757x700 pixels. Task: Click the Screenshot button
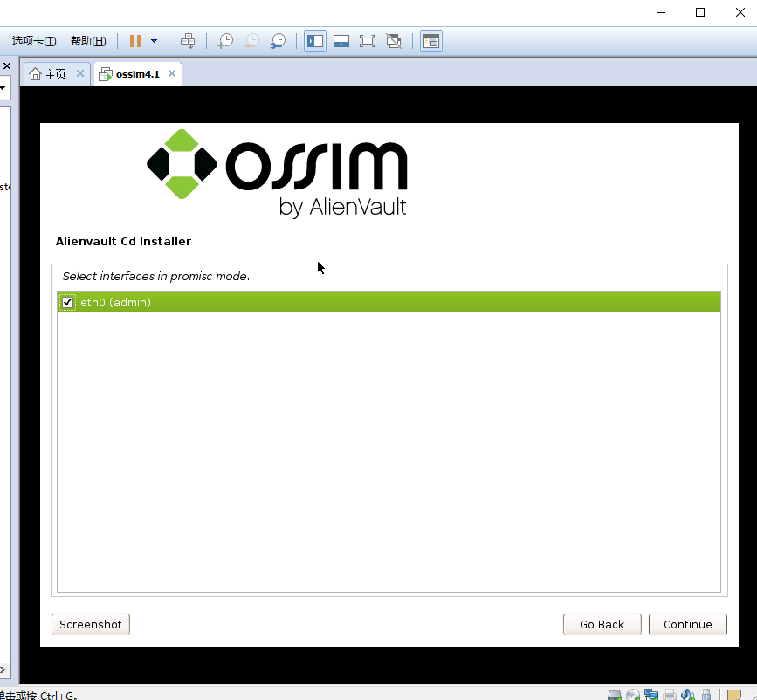tap(91, 624)
